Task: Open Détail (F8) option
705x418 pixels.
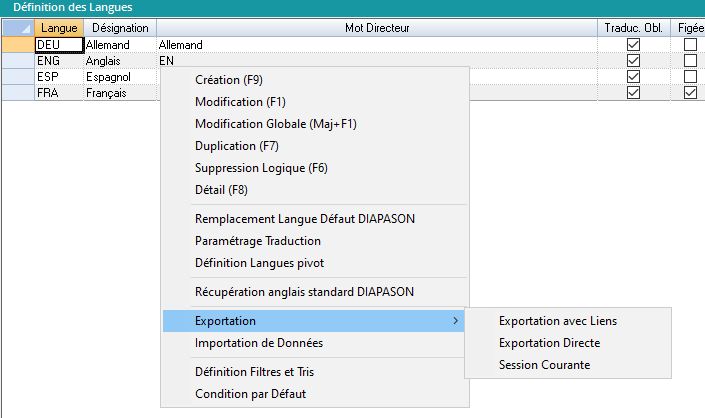Action: point(220,190)
